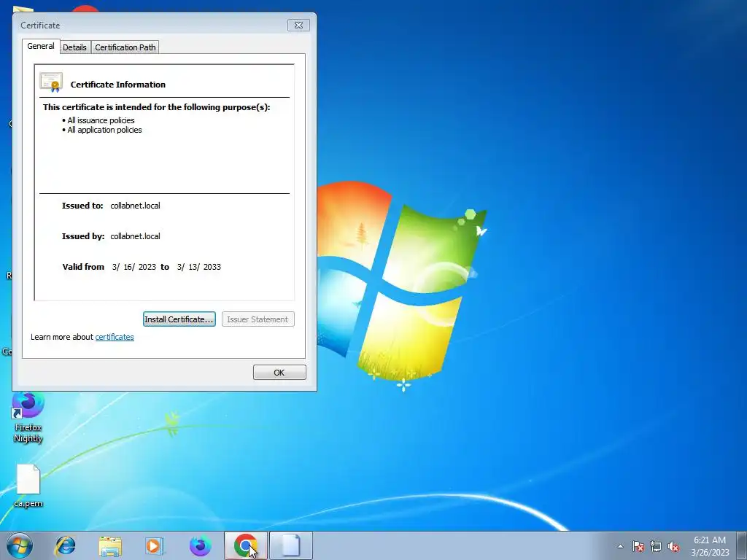
Task: Click the muted volume tray icon
Action: click(x=673, y=546)
